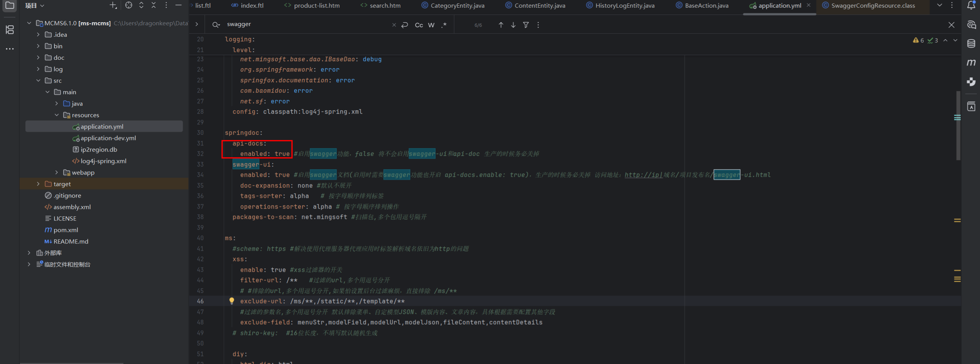Click the yellow light bulb intention icon

(231, 301)
